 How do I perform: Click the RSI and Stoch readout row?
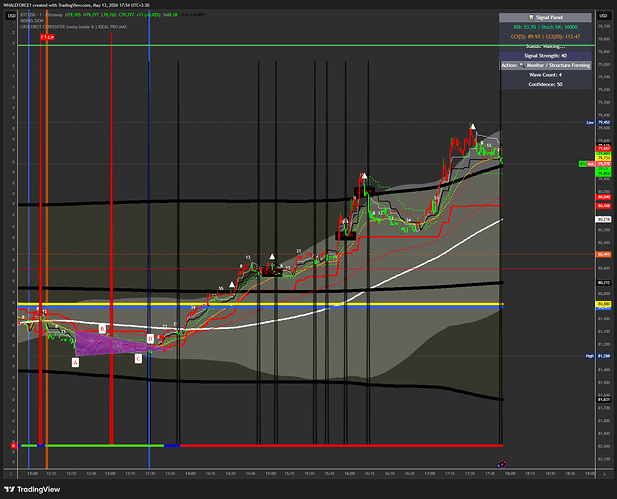point(545,27)
